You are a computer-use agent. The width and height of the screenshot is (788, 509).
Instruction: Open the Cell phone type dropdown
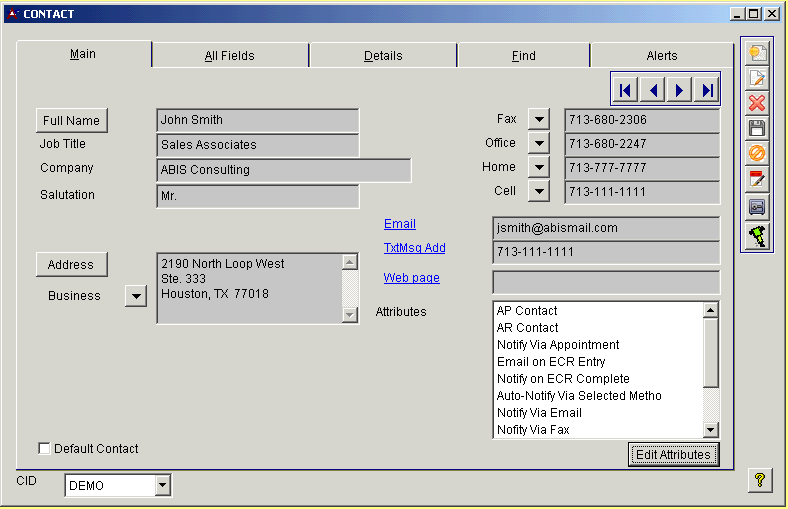[x=539, y=191]
